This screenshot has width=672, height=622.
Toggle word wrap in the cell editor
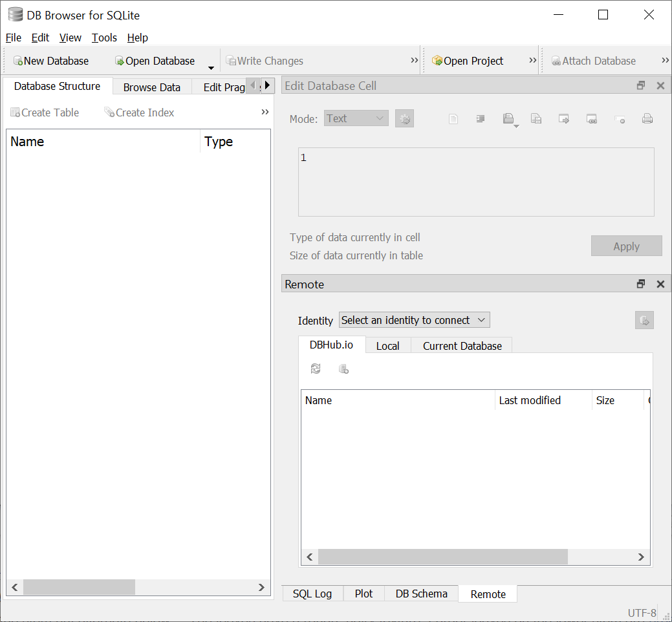(x=481, y=118)
